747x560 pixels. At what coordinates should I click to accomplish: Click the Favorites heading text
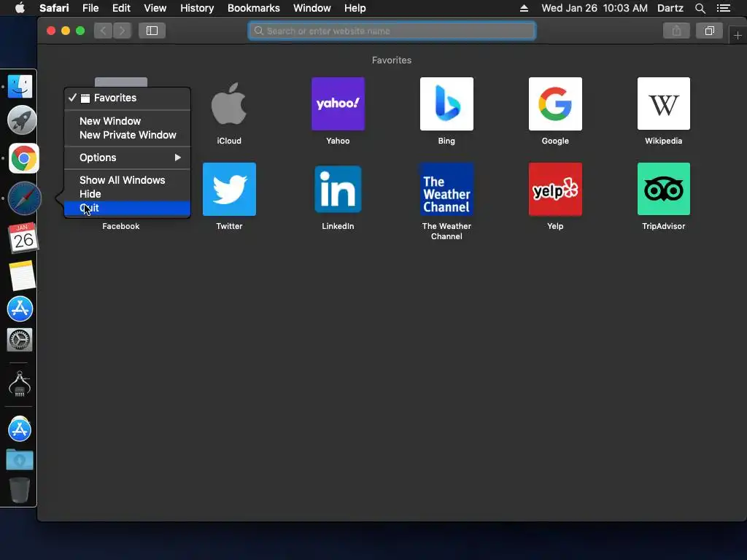click(x=392, y=60)
